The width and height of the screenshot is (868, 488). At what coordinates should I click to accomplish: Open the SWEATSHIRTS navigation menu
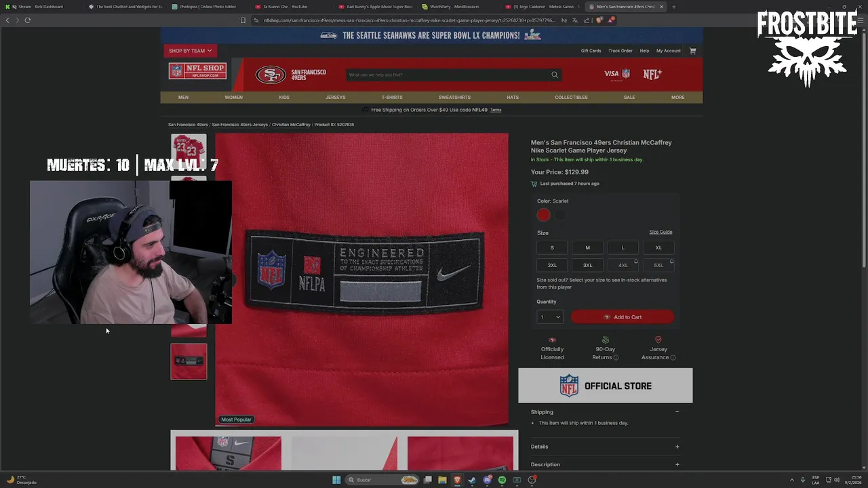(454, 97)
